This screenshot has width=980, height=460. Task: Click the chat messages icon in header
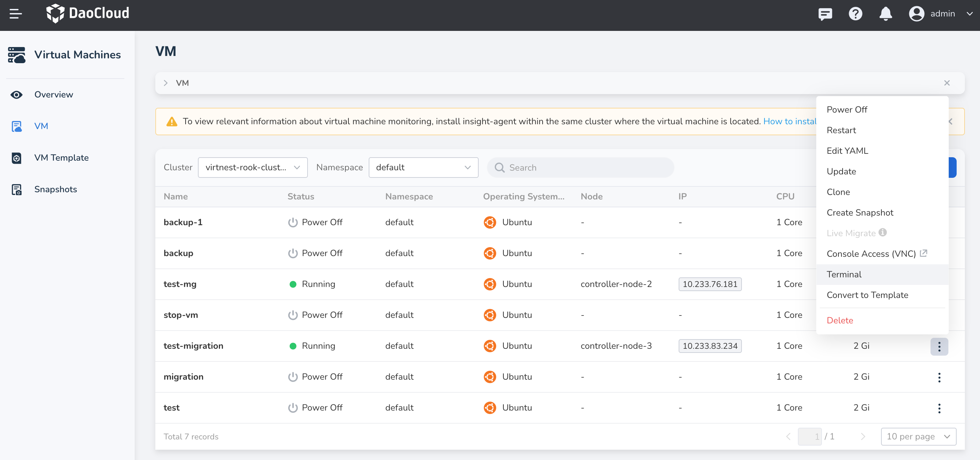(825, 14)
